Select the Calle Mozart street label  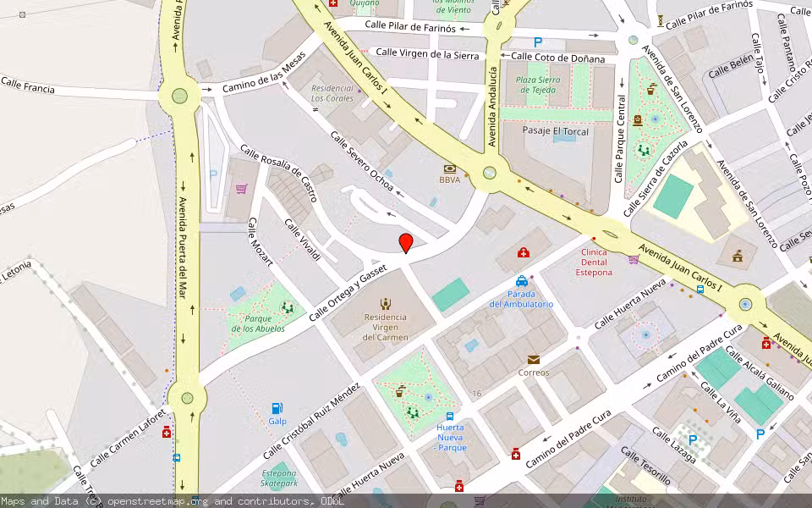click(x=261, y=241)
